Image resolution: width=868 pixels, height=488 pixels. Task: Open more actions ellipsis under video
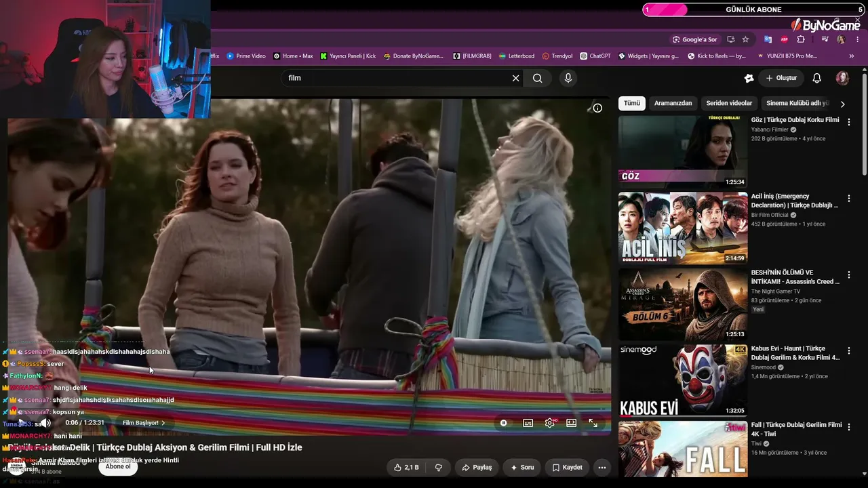point(601,468)
